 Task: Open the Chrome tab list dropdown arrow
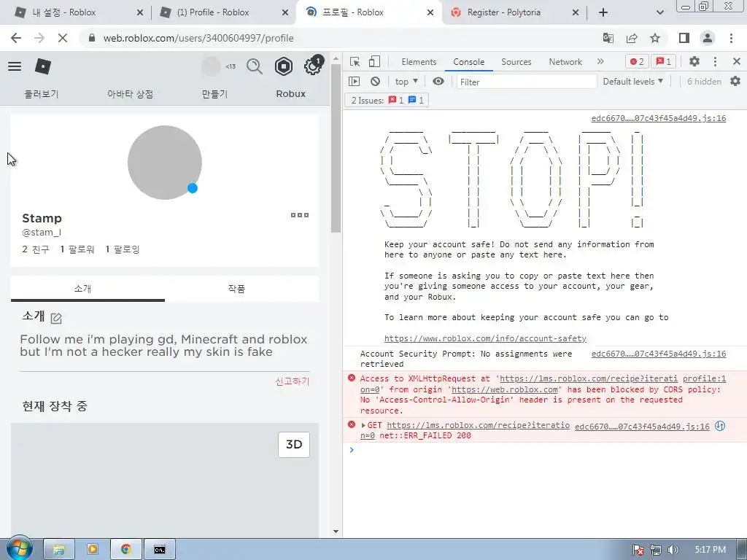click(659, 12)
